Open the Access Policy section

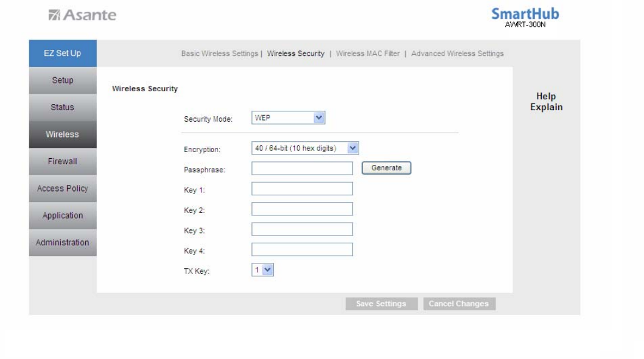pyautogui.click(x=63, y=189)
